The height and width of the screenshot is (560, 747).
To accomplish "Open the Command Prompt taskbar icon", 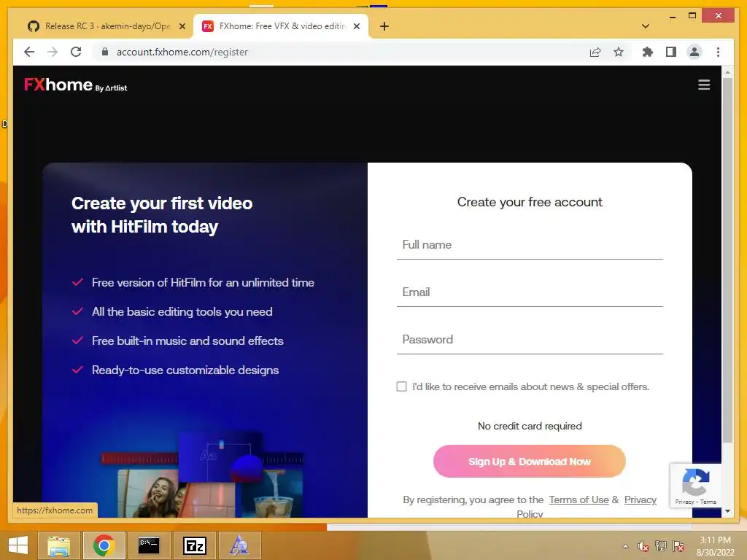I will pyautogui.click(x=149, y=545).
